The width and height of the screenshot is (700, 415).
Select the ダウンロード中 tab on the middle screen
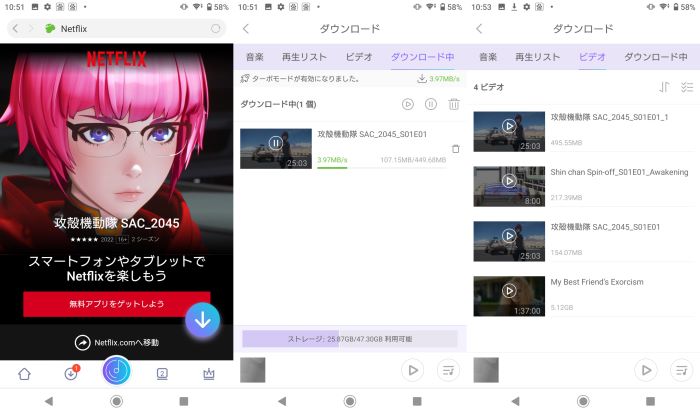tap(422, 57)
